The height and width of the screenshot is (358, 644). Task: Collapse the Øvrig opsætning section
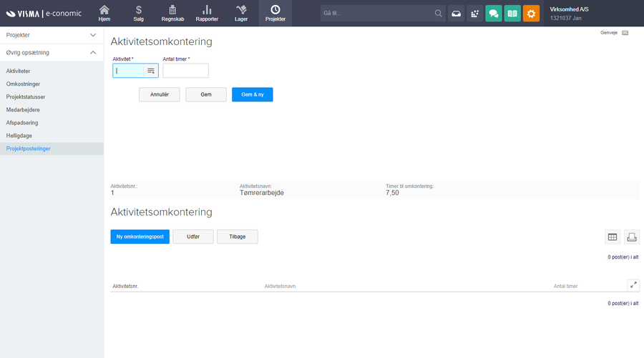tap(93, 52)
